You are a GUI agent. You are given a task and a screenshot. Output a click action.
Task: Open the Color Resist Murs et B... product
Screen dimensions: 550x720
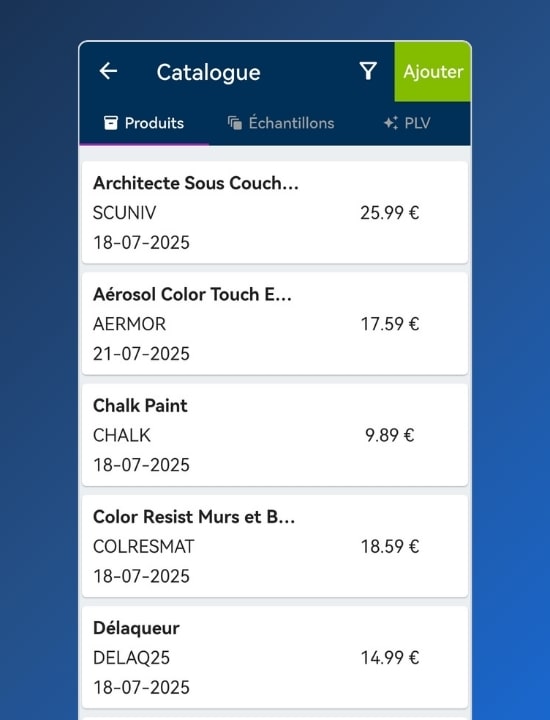275,546
